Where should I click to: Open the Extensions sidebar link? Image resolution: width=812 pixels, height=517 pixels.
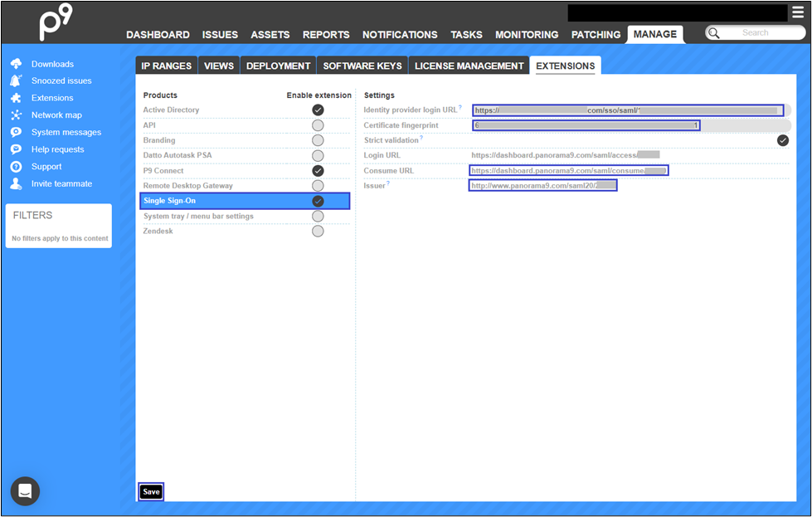tap(52, 98)
